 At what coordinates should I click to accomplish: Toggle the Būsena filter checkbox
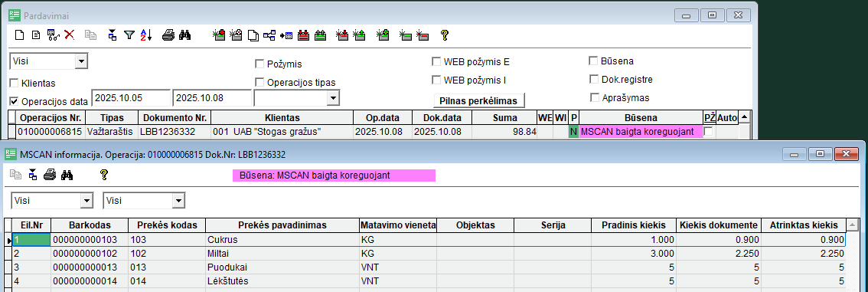593,61
